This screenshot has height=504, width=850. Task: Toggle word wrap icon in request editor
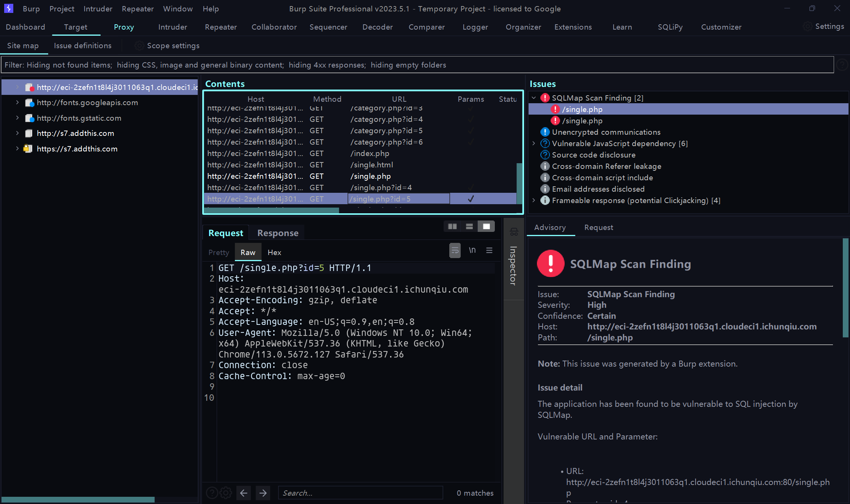coord(455,250)
